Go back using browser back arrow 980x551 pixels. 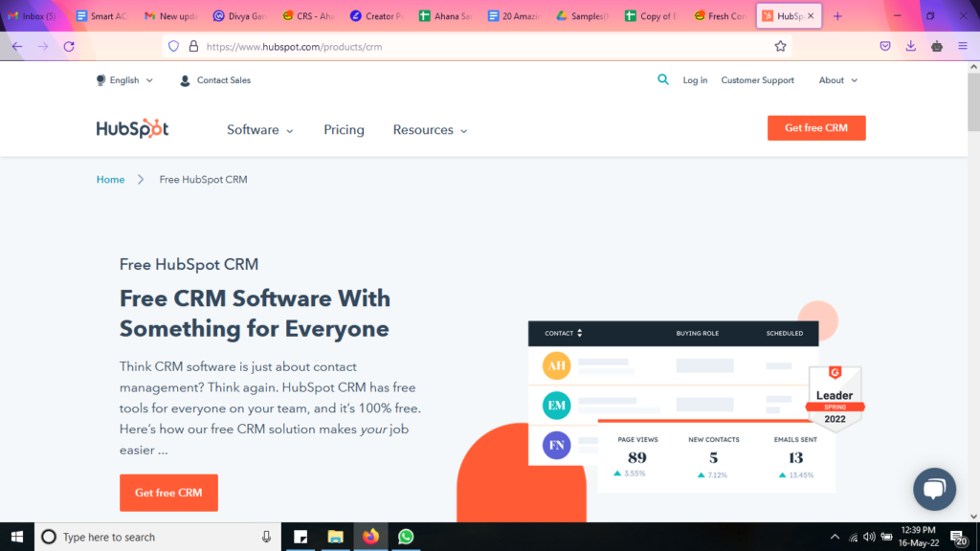point(17,46)
